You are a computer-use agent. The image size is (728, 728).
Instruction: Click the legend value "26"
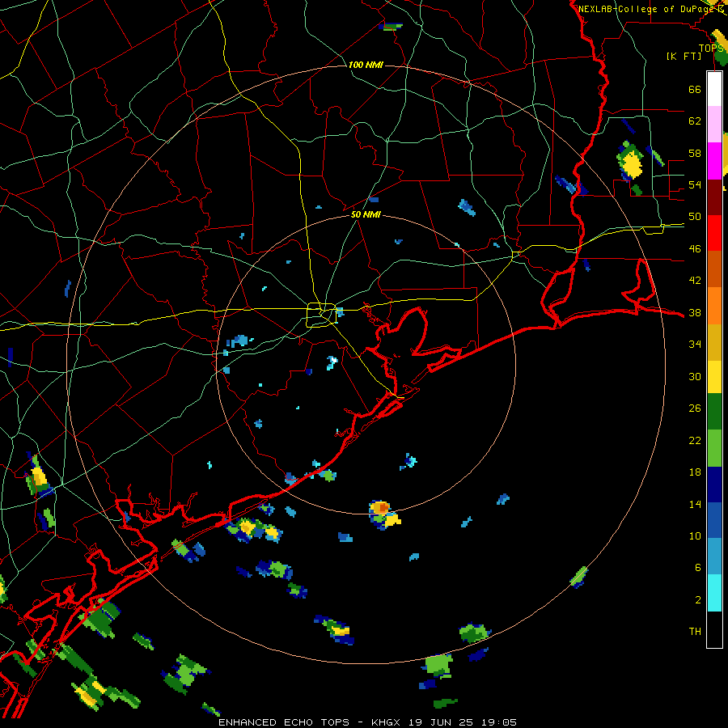pyautogui.click(x=695, y=408)
